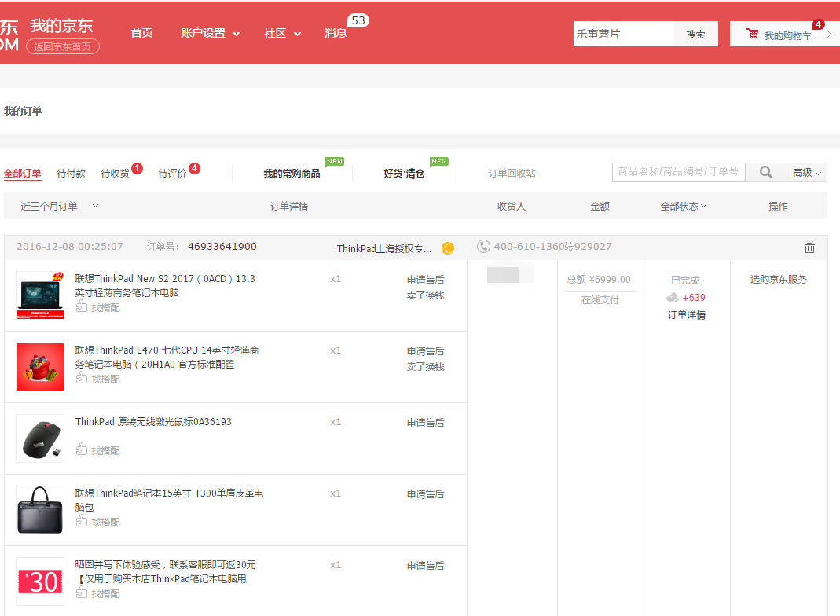Open the 好货·清仓 tab
Image resolution: width=840 pixels, height=616 pixels.
[404, 174]
